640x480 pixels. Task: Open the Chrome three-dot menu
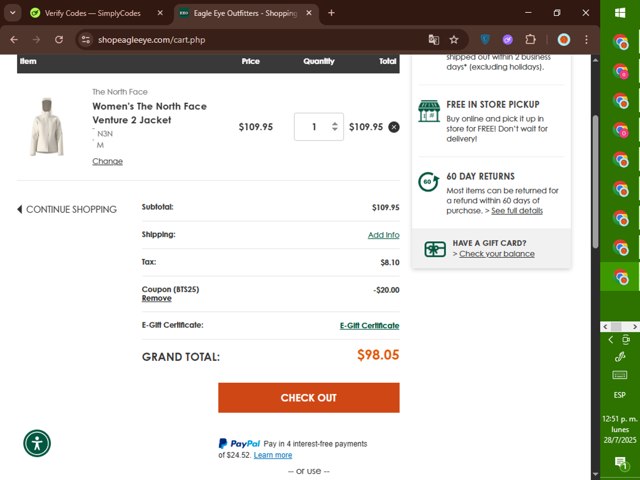tap(587, 40)
